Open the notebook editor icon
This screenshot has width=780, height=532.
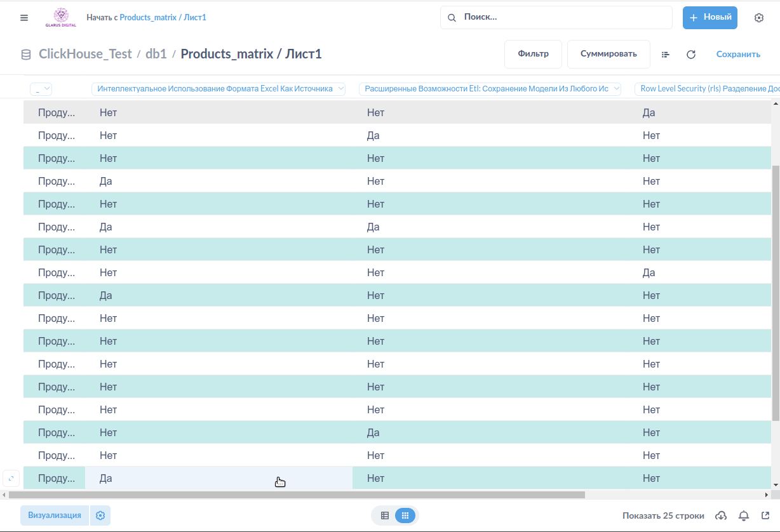pos(666,55)
